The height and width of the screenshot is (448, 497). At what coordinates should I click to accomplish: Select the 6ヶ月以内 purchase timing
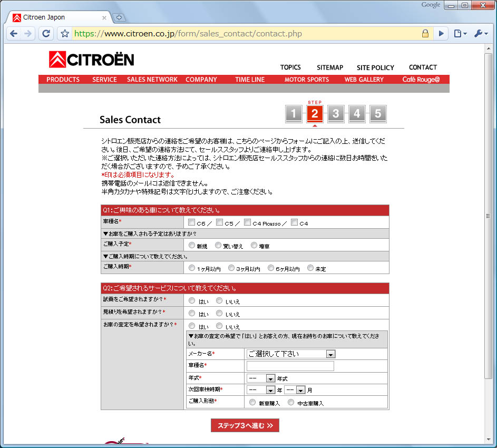point(271,268)
